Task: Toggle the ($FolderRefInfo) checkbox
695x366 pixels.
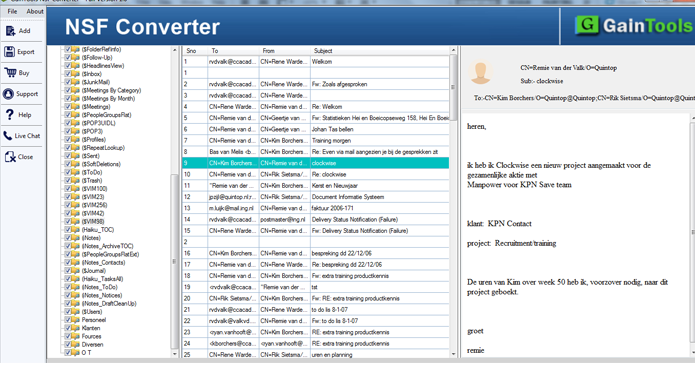Action: (x=68, y=49)
